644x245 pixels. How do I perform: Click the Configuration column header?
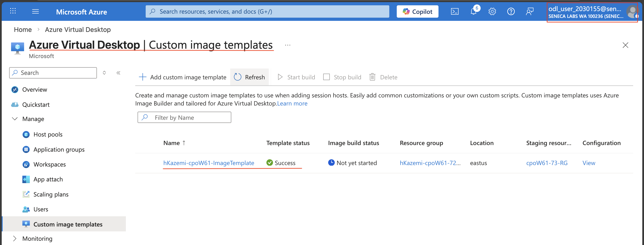pos(601,143)
